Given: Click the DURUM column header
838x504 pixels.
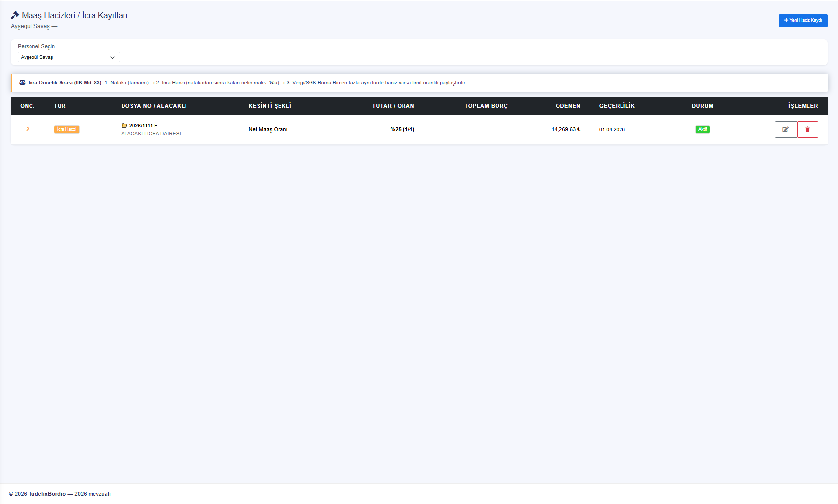Looking at the screenshot, I should coord(702,106).
